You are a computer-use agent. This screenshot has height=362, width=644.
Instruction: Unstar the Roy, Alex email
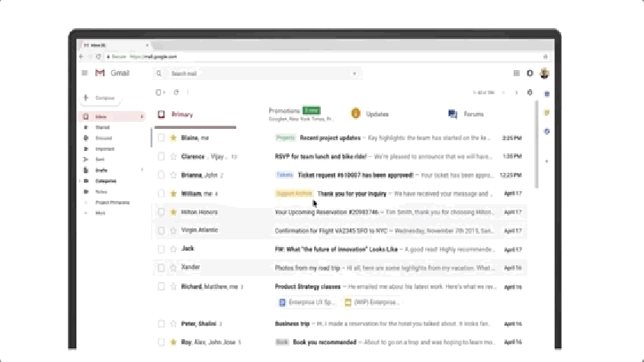[x=173, y=342]
